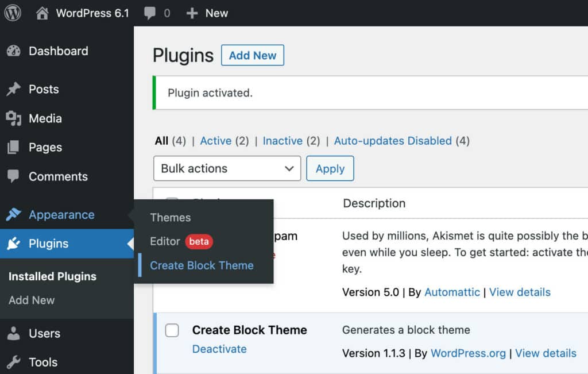
Task: Check the Create Block Theme plugin checkbox
Action: [172, 331]
